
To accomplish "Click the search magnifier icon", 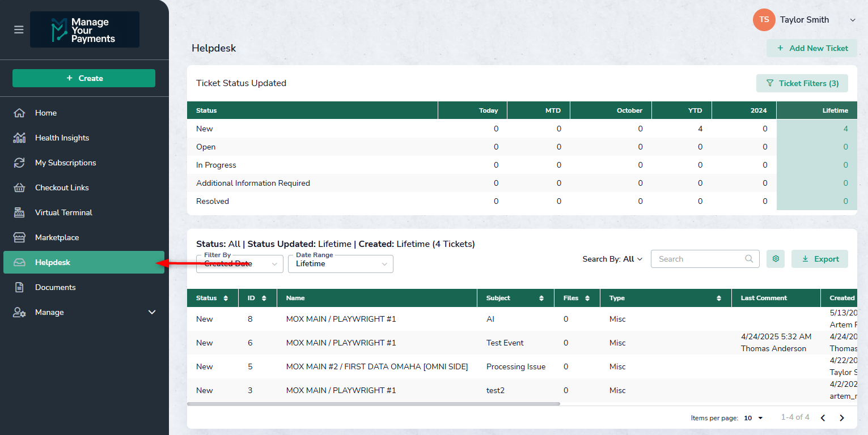I will tap(749, 259).
